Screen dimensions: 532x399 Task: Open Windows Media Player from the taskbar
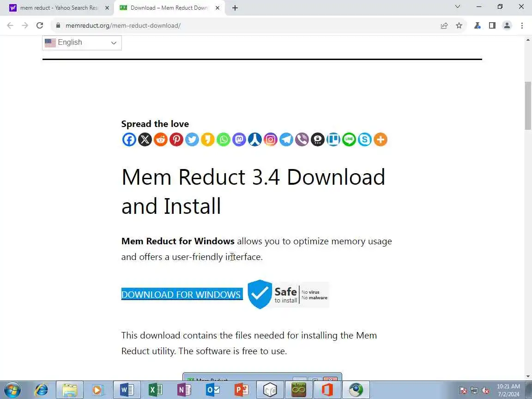[x=97, y=390]
